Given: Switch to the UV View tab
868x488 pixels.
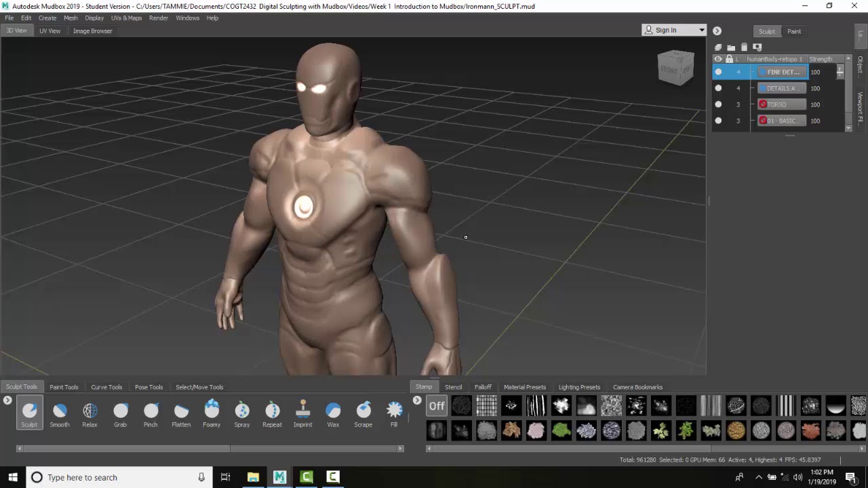Looking at the screenshot, I should pyautogui.click(x=50, y=31).
